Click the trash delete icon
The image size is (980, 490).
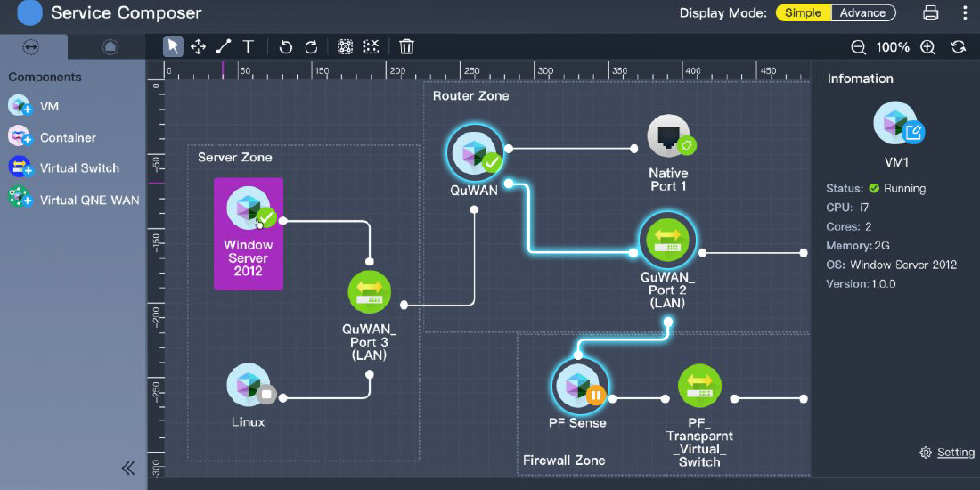pyautogui.click(x=407, y=46)
